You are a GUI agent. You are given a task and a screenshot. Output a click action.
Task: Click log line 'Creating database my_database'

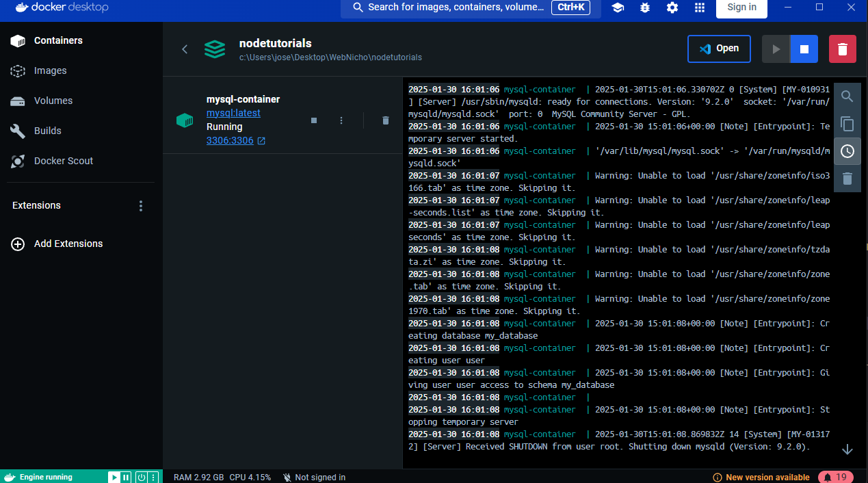[x=619, y=330]
